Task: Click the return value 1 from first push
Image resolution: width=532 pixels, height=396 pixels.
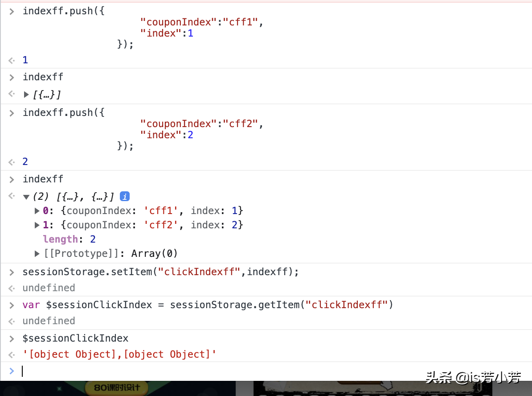Action: click(25, 60)
